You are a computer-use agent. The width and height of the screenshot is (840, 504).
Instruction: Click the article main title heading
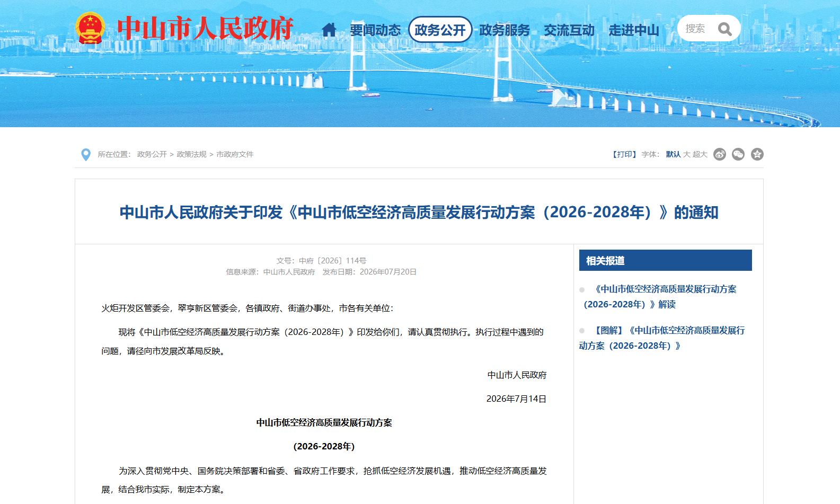point(419,212)
